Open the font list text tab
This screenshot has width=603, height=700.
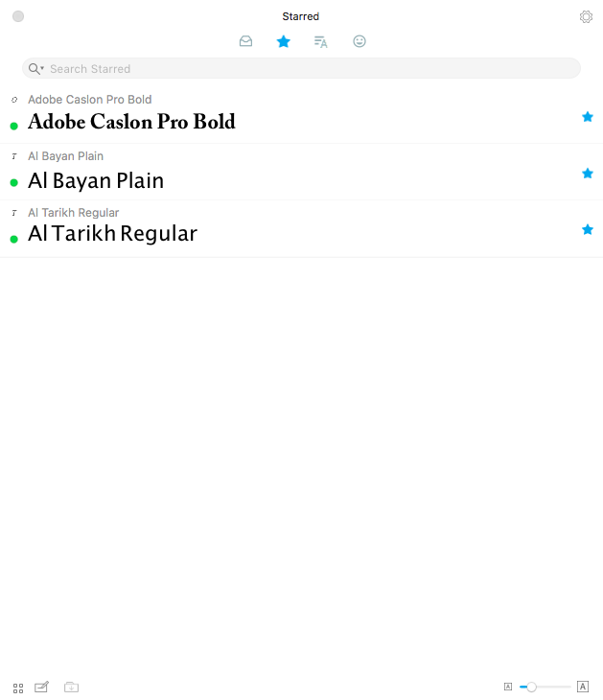[x=320, y=42]
